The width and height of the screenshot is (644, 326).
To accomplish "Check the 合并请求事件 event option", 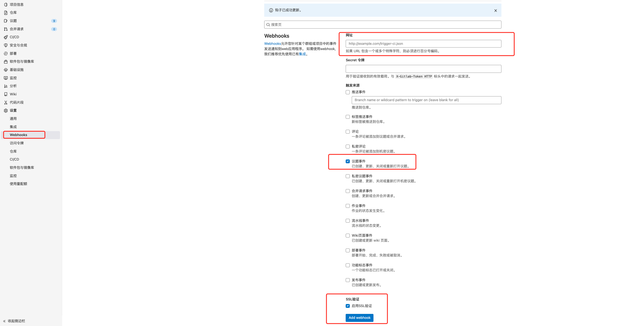I will tap(348, 191).
